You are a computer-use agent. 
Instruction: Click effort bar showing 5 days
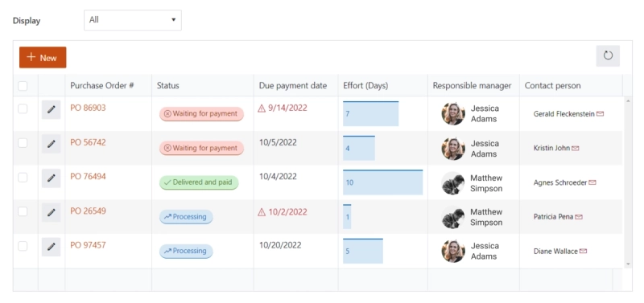click(363, 251)
